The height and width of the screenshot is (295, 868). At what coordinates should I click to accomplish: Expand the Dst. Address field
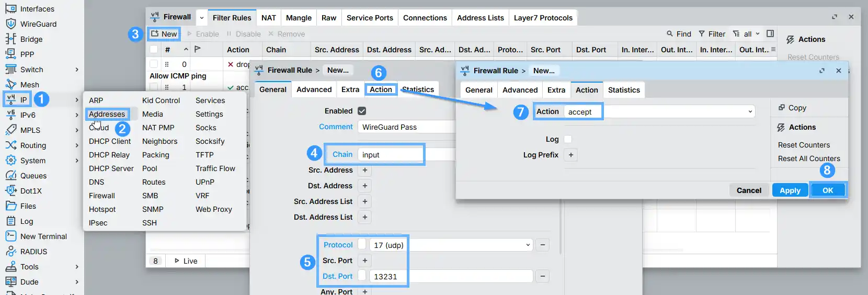coord(365,186)
